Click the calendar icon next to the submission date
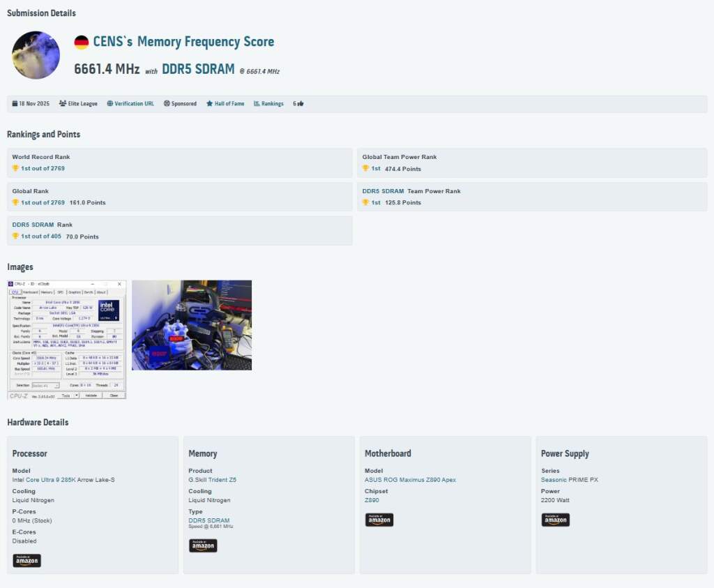The width and height of the screenshot is (714, 588). point(14,103)
